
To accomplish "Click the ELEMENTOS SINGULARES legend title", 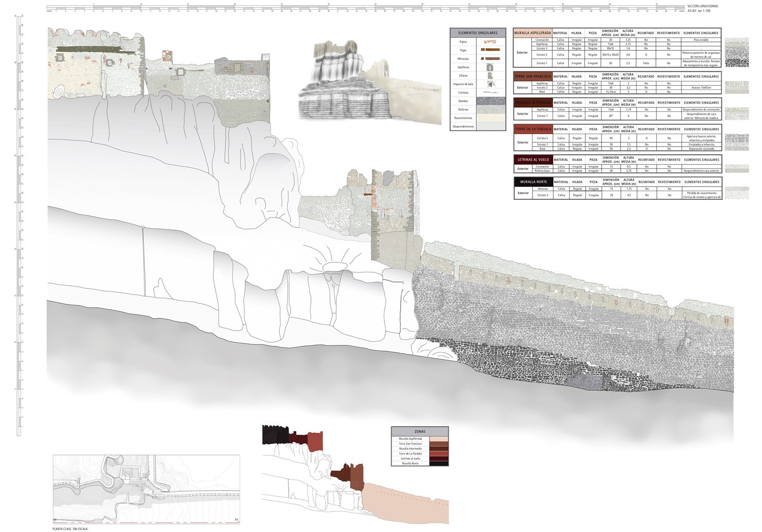I will pyautogui.click(x=478, y=33).
